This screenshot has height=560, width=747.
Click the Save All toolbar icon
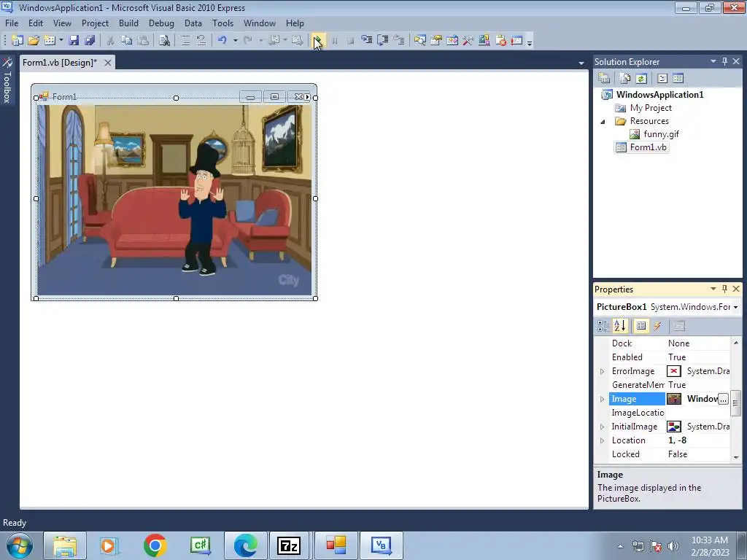90,41
